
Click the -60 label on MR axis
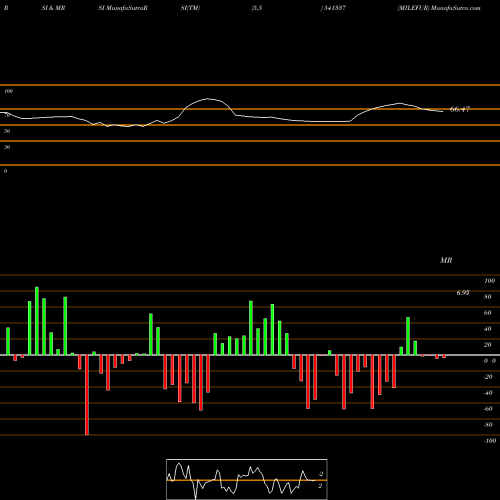488,409
